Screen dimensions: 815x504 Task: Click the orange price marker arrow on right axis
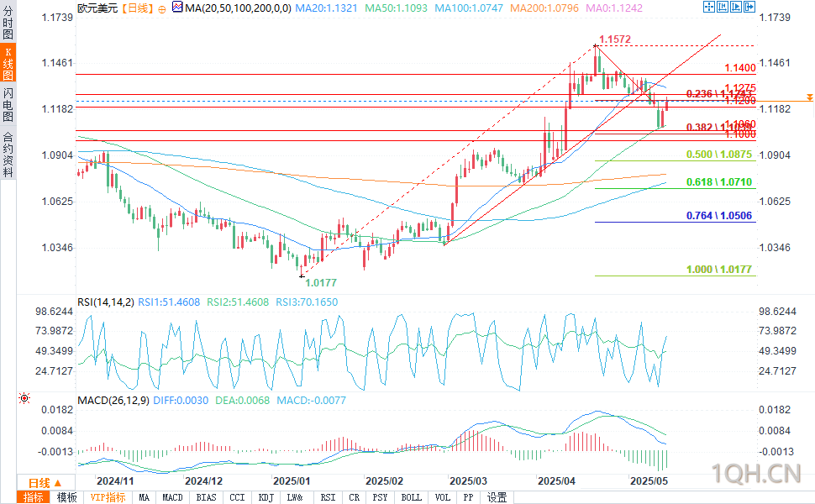coord(809,97)
